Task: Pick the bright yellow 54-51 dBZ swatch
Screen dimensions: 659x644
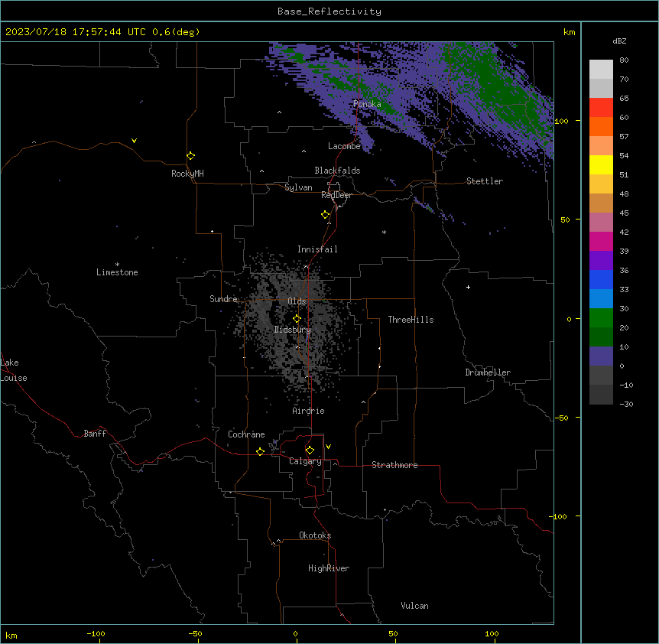Action: click(x=601, y=164)
